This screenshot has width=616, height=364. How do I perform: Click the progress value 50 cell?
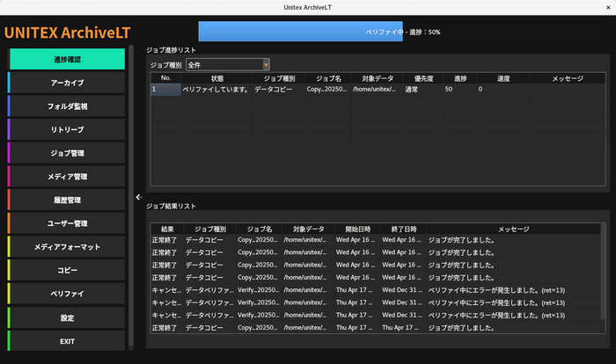(460, 89)
